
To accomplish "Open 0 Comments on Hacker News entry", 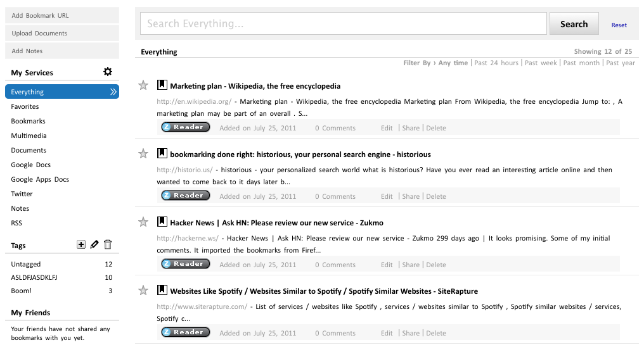I will click(x=335, y=265).
